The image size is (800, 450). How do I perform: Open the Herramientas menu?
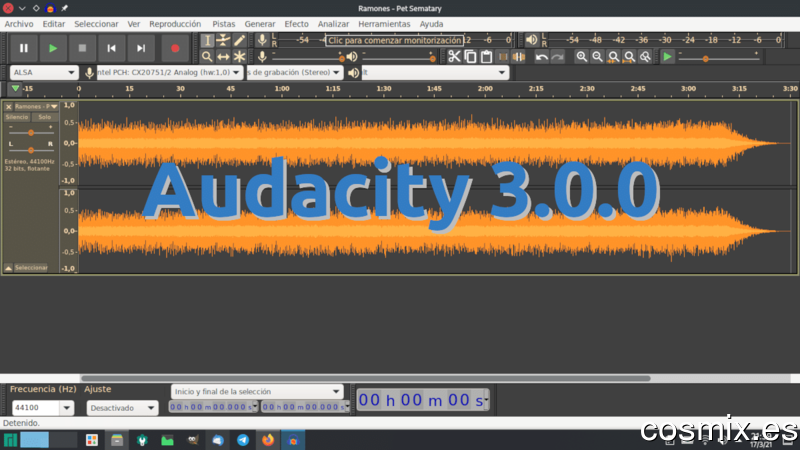[x=384, y=24]
